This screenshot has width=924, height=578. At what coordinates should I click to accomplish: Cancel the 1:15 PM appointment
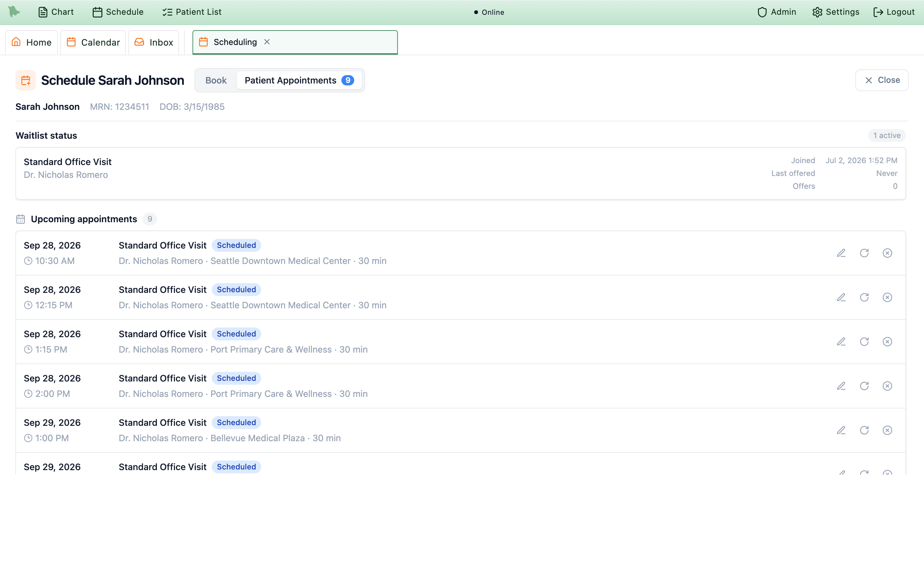coord(887,342)
